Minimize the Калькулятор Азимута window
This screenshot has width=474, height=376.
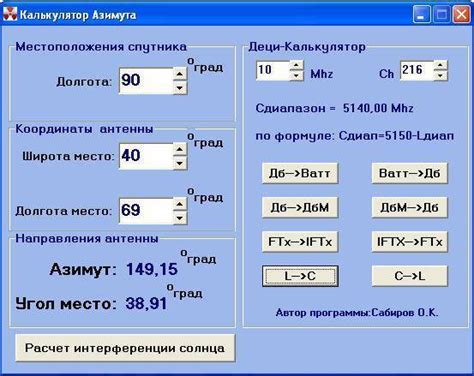tap(421, 15)
